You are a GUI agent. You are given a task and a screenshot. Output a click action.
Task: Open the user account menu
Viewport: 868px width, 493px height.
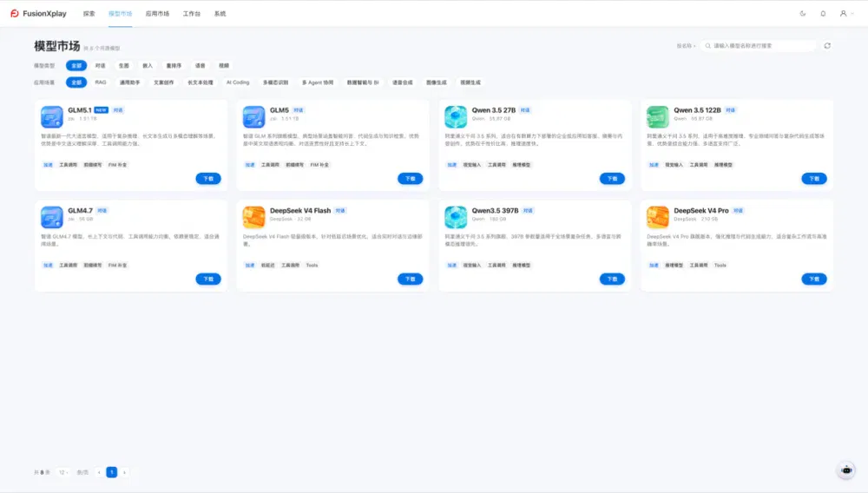[846, 13]
